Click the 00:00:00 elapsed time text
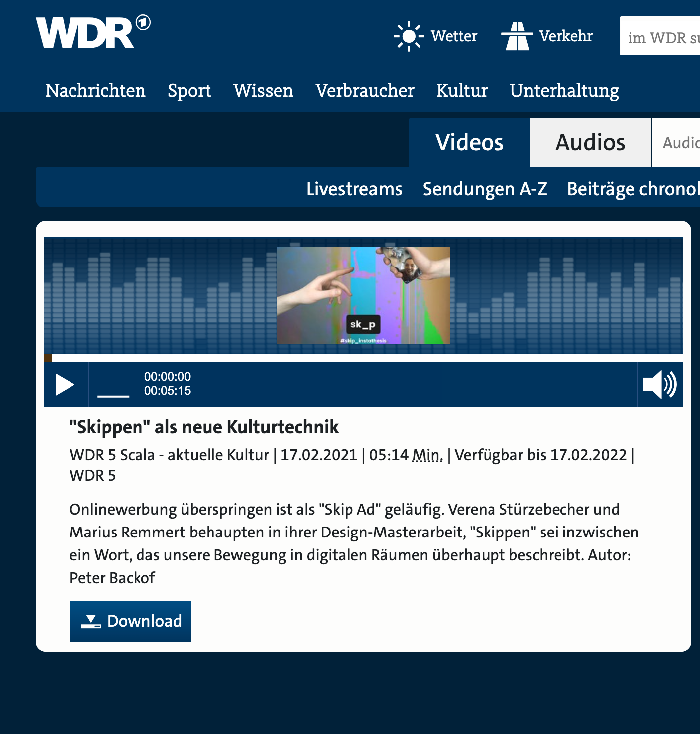 [168, 377]
